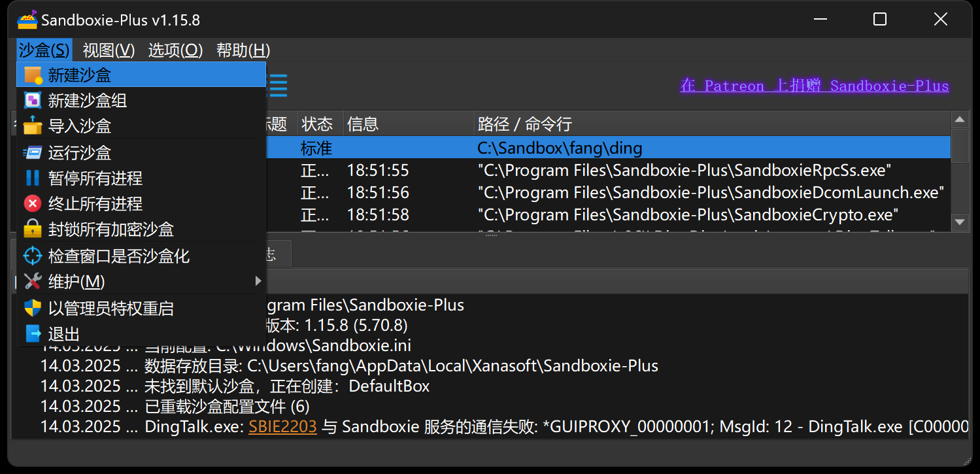Image resolution: width=980 pixels, height=474 pixels.
Task: Sort by 路径 / 命令行 column header
Action: (x=713, y=124)
